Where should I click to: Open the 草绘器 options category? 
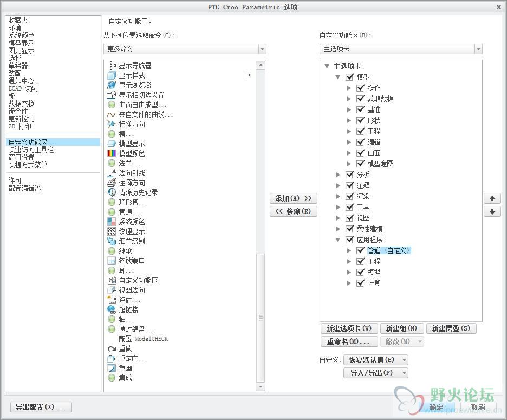pos(18,66)
